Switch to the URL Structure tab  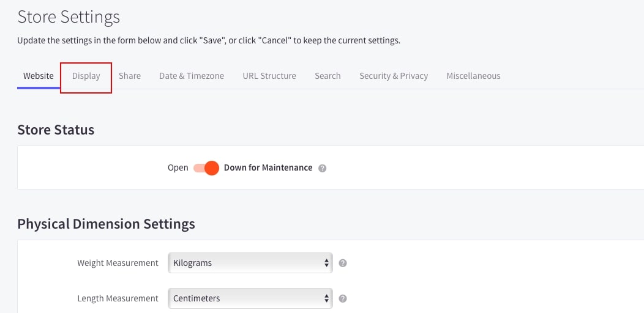[269, 76]
